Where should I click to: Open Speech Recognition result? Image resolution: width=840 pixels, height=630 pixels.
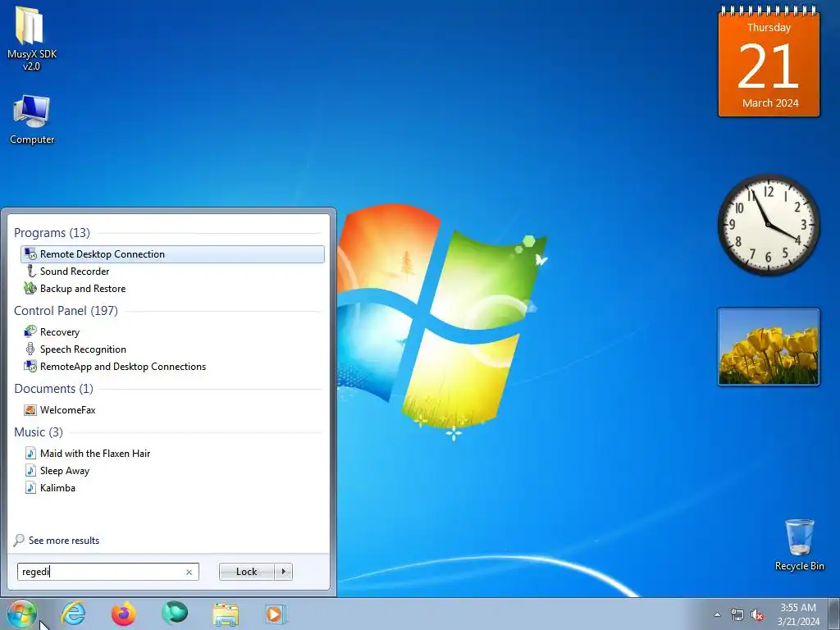click(x=172, y=349)
